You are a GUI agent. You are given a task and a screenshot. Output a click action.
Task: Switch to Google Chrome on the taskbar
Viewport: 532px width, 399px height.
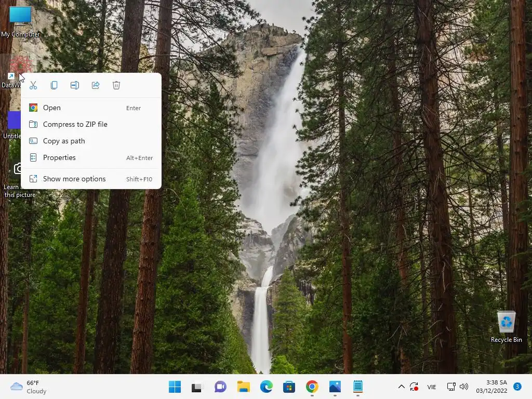coord(312,387)
